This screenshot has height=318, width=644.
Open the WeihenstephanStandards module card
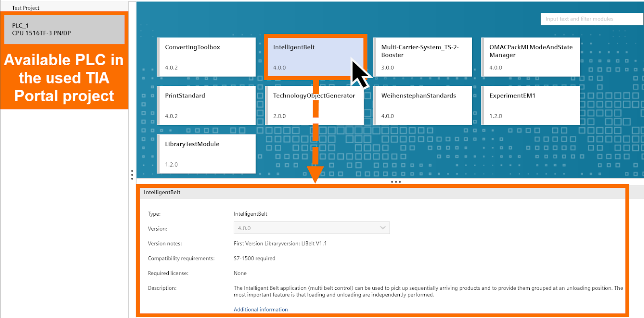[x=423, y=105]
